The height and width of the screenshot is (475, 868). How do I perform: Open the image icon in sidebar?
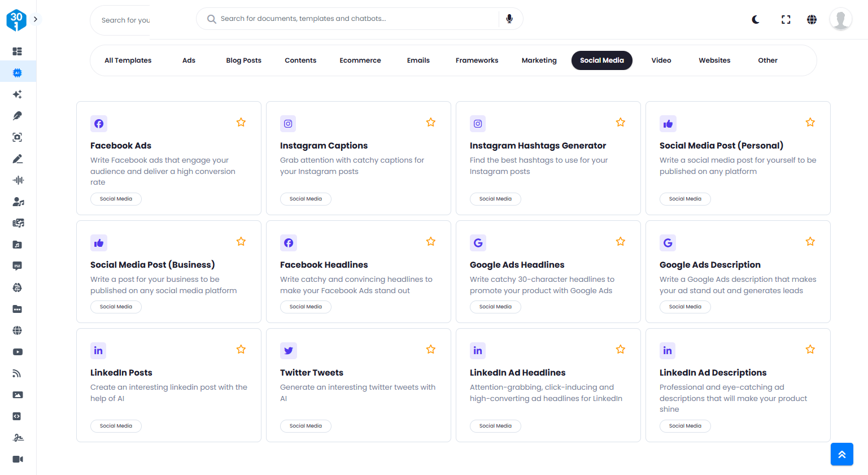click(18, 395)
